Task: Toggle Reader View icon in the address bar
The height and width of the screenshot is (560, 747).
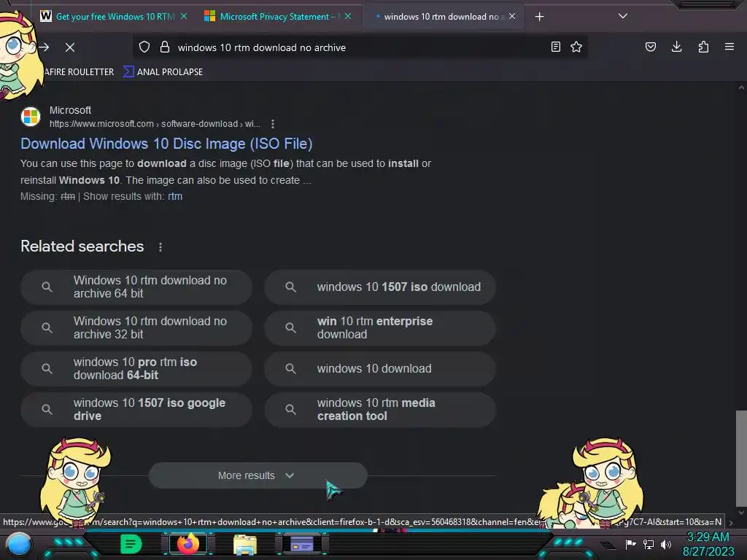Action: pyautogui.click(x=555, y=47)
